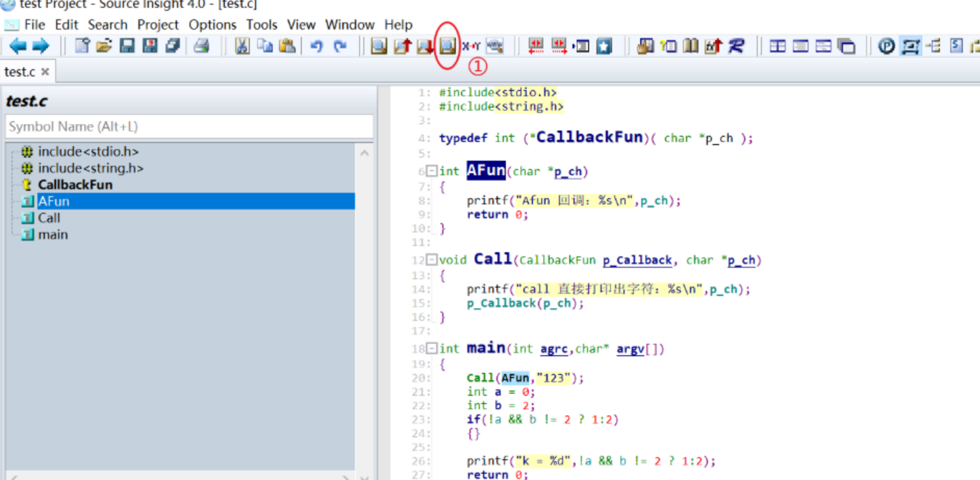Open the Search menu
The width and height of the screenshot is (980, 480).
107,24
